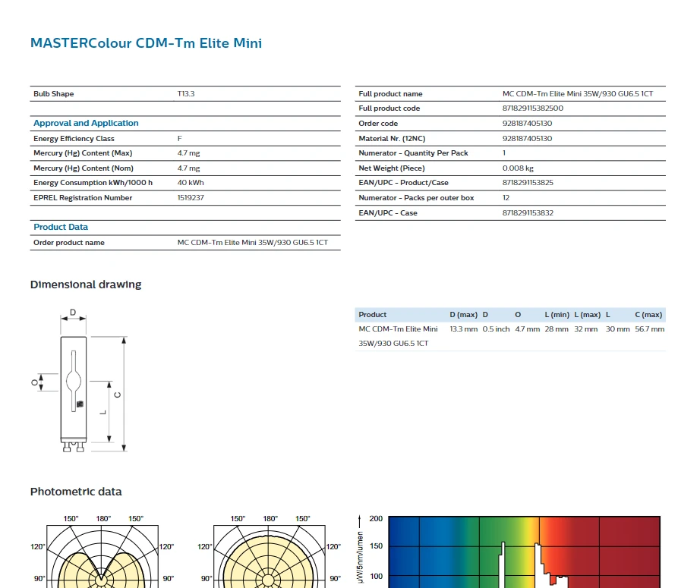
Task: Click the Order code value 928187405130
Action: click(527, 124)
